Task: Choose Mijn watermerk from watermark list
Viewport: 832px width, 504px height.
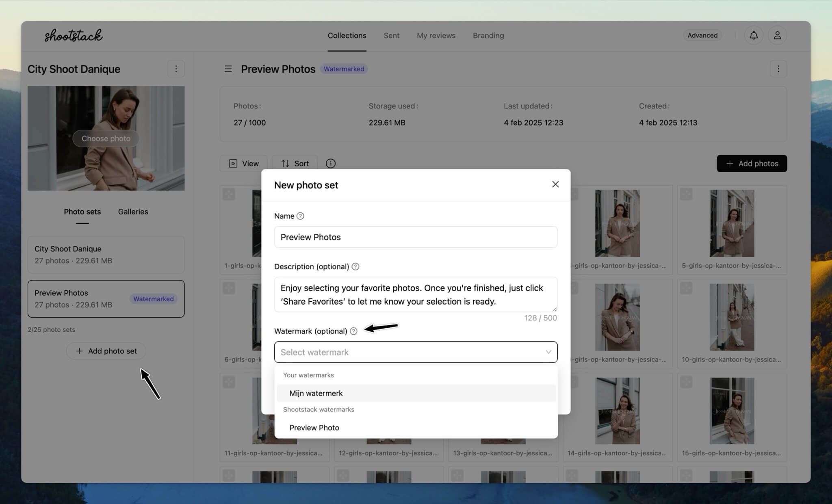Action: pos(416,393)
